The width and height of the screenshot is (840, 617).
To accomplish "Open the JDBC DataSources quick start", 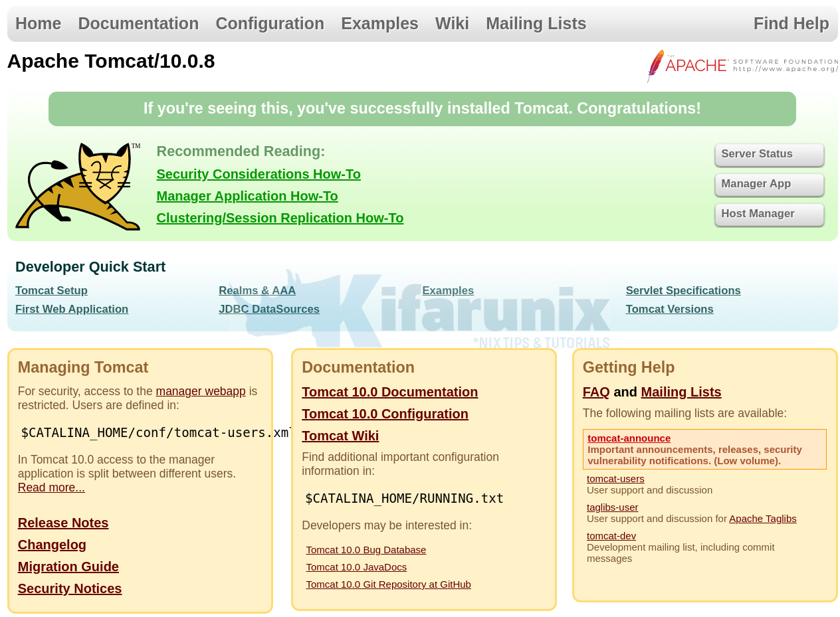I will coord(268,308).
